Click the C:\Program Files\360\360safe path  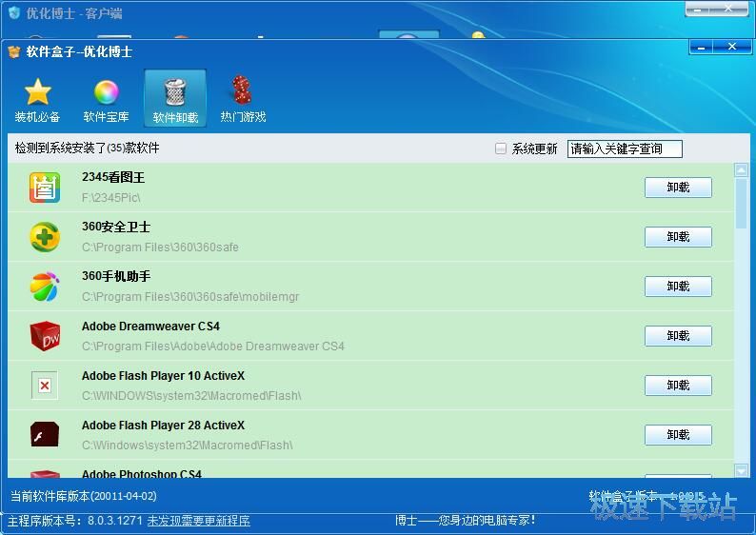160,248
